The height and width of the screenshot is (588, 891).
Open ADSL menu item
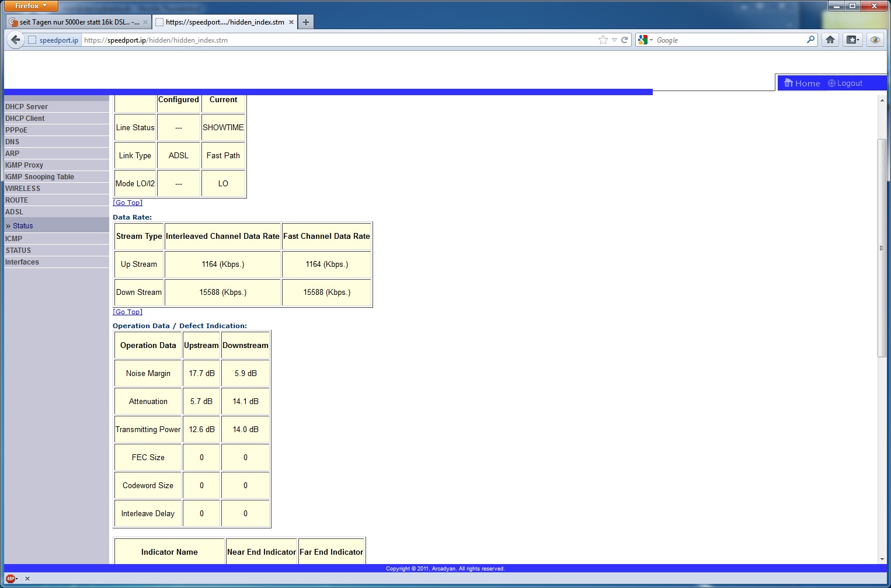pyautogui.click(x=56, y=212)
